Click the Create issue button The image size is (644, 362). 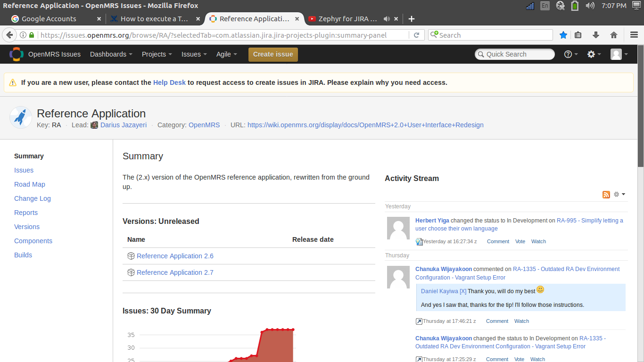click(273, 54)
